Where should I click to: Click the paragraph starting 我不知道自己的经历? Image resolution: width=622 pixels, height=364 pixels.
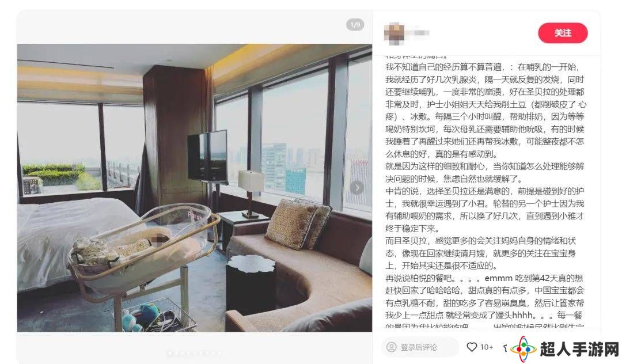(484, 110)
